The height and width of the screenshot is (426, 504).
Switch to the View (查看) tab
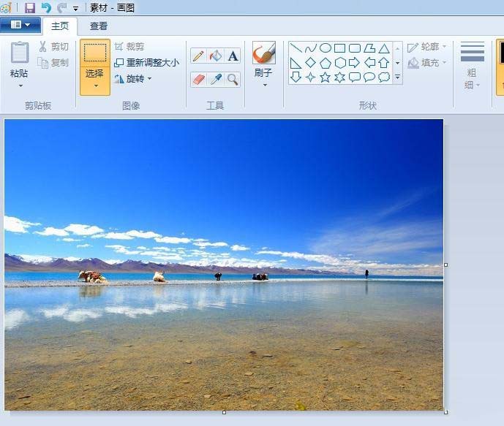pyautogui.click(x=98, y=26)
